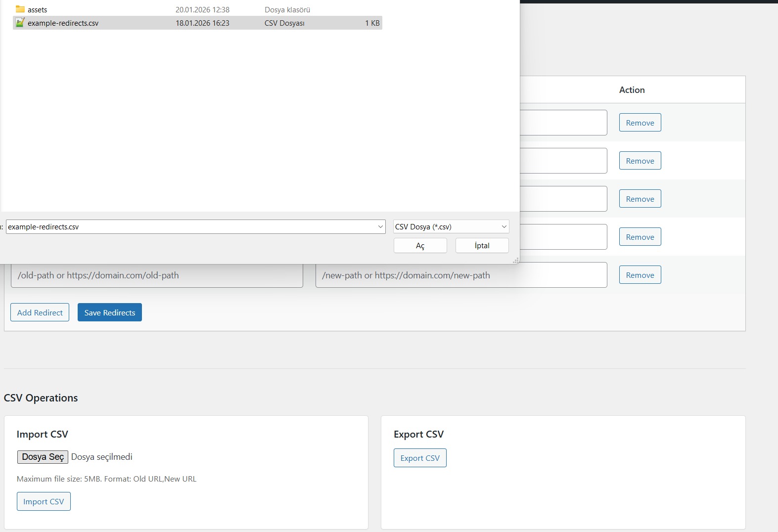Viewport: 778px width, 532px height.
Task: Remove the fourth redirect row
Action: tap(640, 237)
